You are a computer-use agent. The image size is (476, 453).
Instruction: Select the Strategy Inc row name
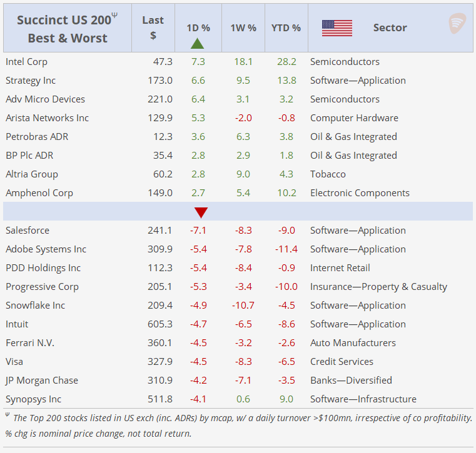pyautogui.click(x=31, y=81)
